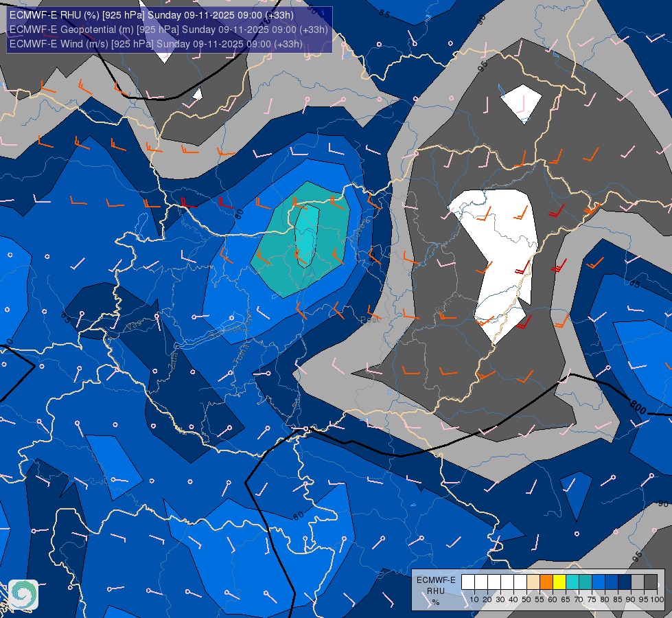
Task: Pick the navy 85-90 legend swatch
Action: (x=625, y=582)
